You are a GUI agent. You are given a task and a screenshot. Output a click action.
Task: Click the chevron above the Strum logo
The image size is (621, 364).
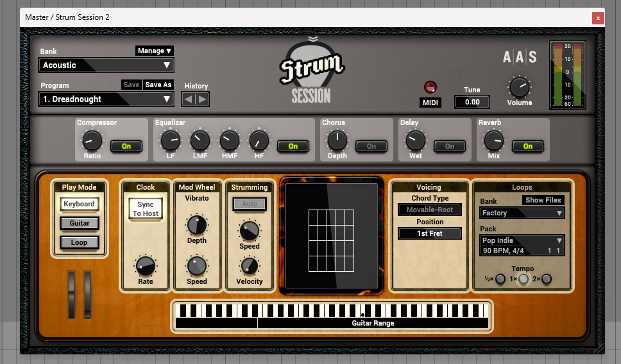(x=313, y=39)
